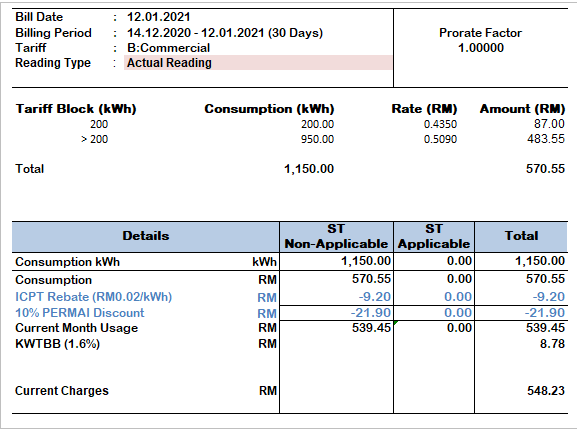Select the B:Commercial tariff cell
The image size is (577, 432).
(x=169, y=48)
